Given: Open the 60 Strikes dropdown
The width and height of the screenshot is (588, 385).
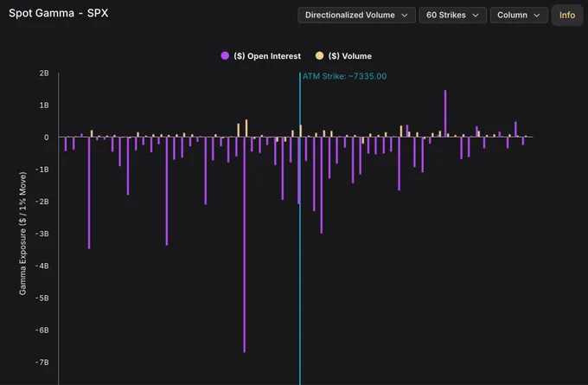Looking at the screenshot, I should coord(452,15).
